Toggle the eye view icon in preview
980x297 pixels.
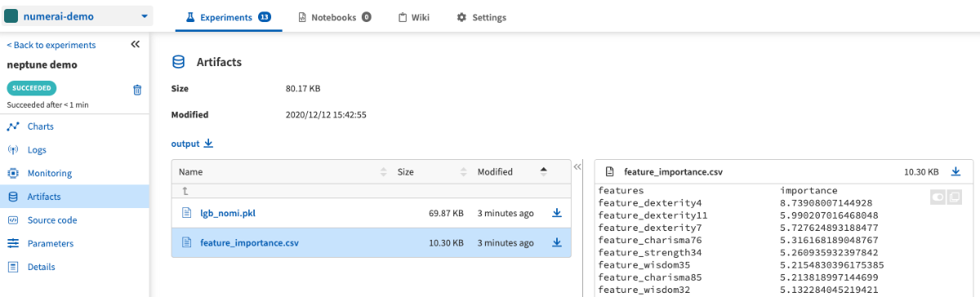(938, 197)
